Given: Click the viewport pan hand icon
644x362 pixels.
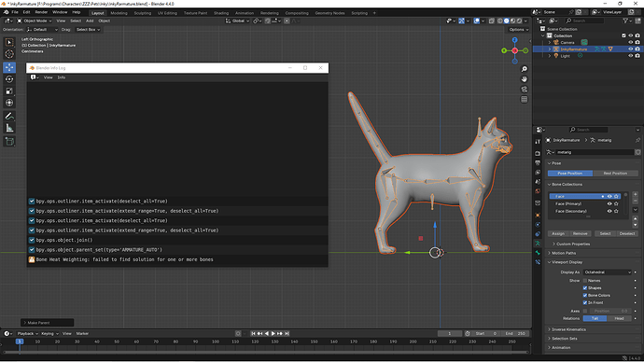Looking at the screenshot, I should pos(525,78).
